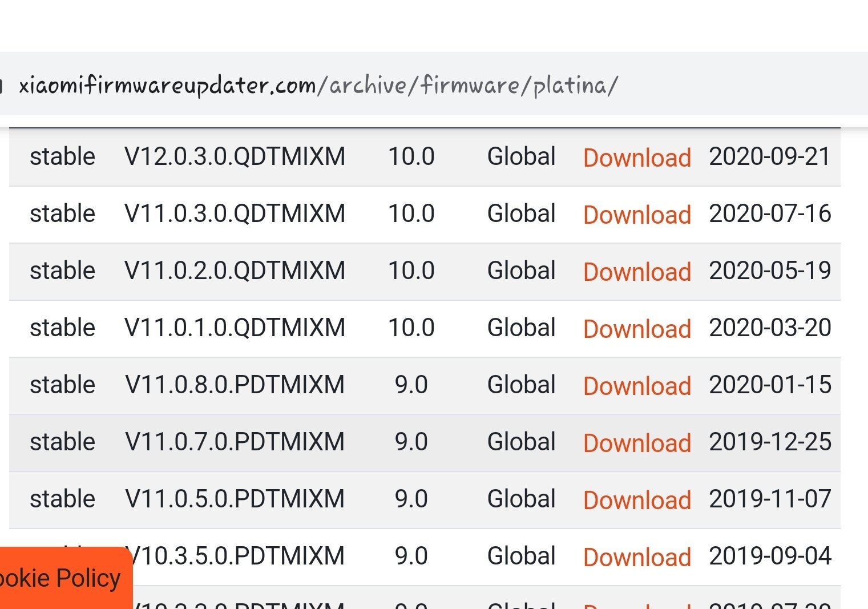Select version text V11.0.8.0.PDTMIXM
Image resolution: width=868 pixels, height=609 pixels.
[235, 385]
